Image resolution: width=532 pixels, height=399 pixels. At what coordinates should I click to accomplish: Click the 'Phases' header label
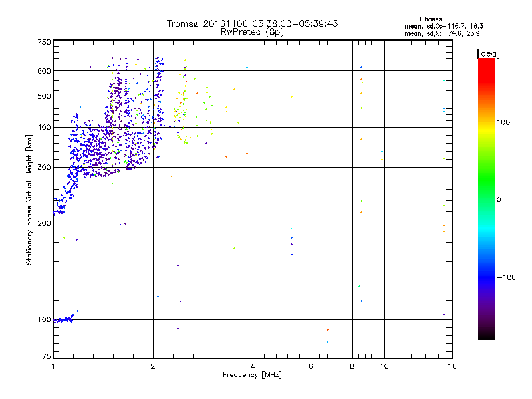[x=430, y=19]
